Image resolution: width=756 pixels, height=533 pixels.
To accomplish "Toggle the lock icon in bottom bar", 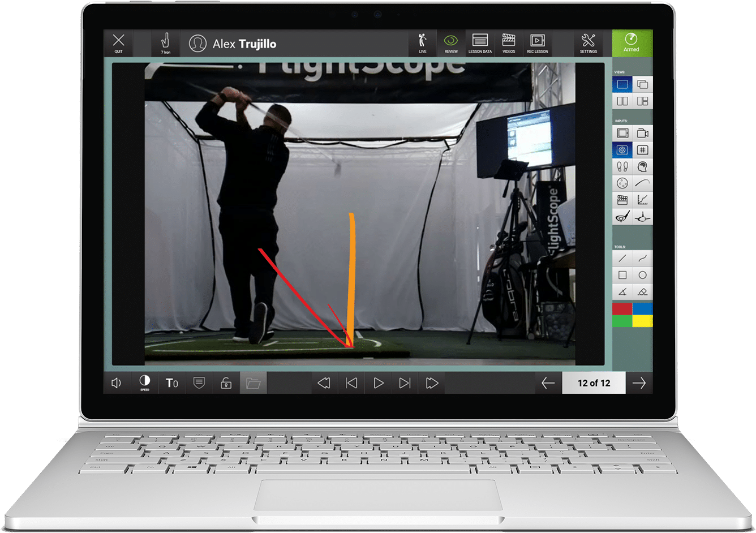I will (x=226, y=383).
